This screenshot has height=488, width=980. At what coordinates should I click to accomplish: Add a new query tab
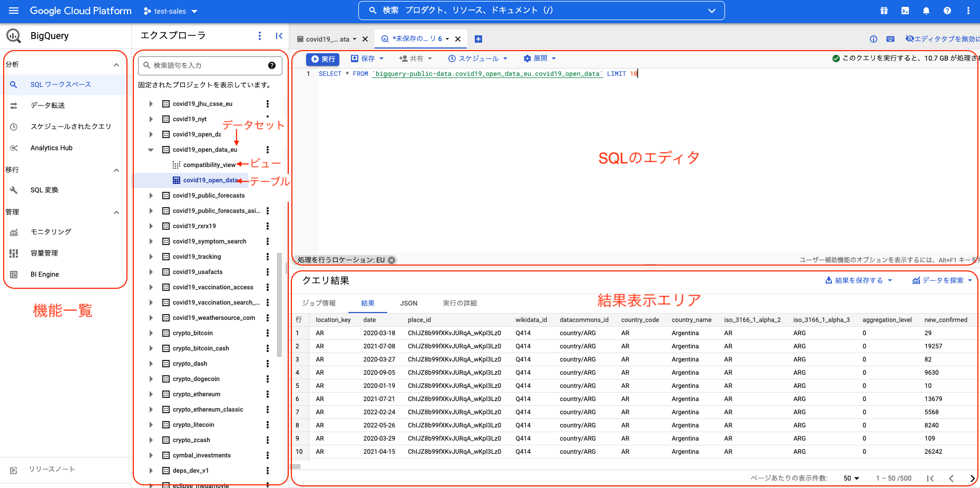coord(478,39)
